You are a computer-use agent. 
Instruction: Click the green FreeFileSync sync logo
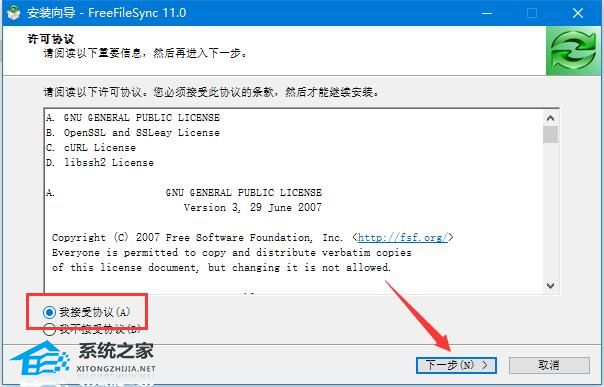573,50
